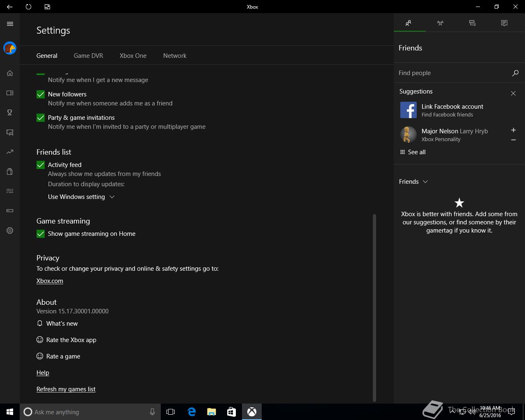Open the Facebook logo suggestion
This screenshot has height=420, width=525.
(x=409, y=110)
